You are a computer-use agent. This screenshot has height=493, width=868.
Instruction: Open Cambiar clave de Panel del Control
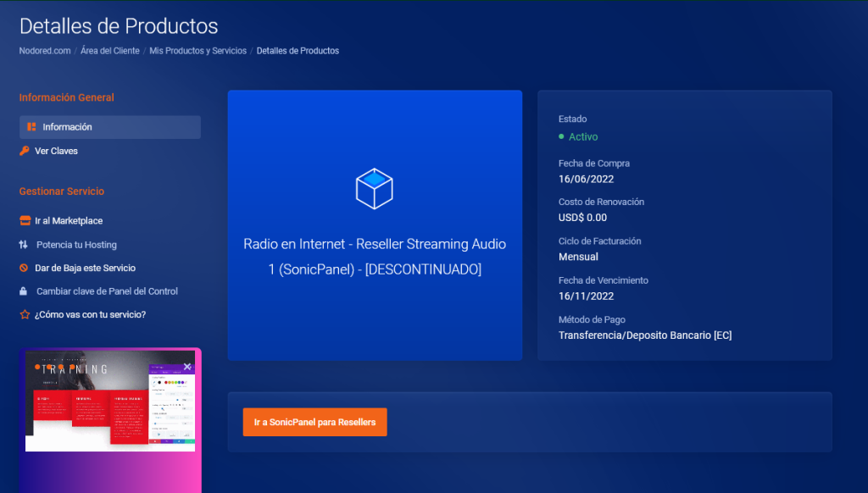pyautogui.click(x=107, y=291)
